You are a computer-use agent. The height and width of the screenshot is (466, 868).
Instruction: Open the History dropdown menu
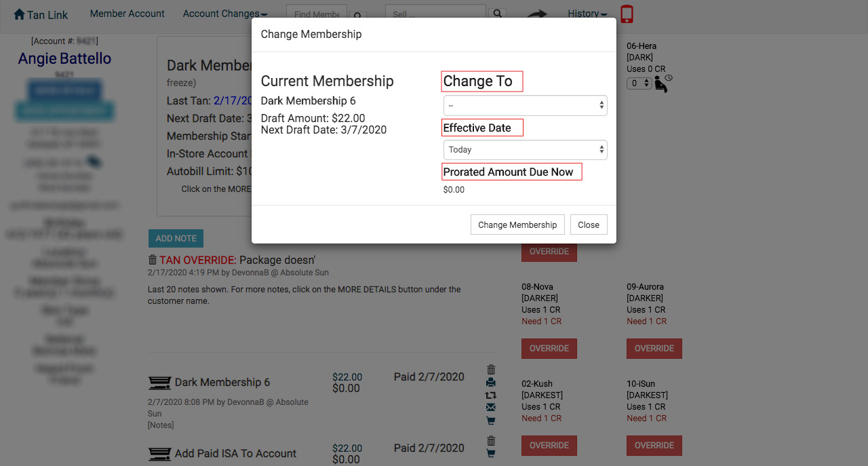[587, 14]
